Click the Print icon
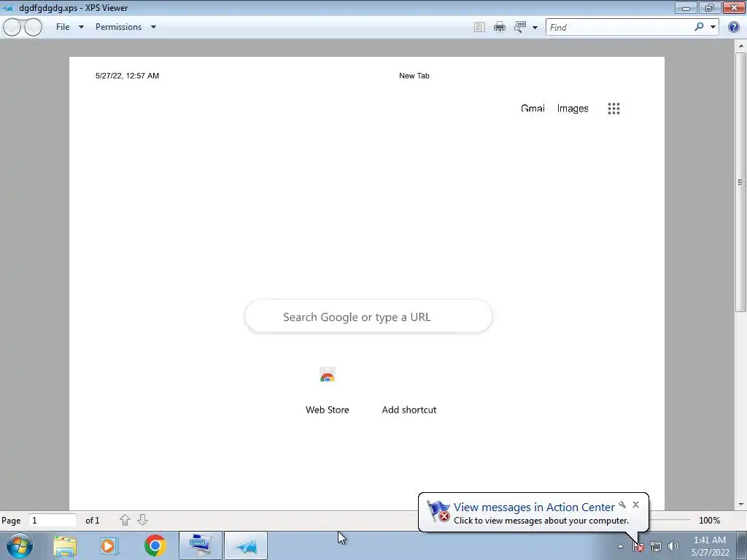 (499, 27)
